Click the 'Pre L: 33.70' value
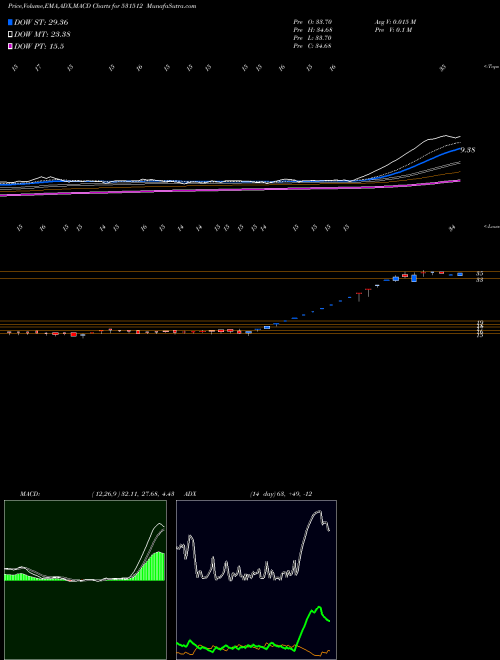 point(313,38)
